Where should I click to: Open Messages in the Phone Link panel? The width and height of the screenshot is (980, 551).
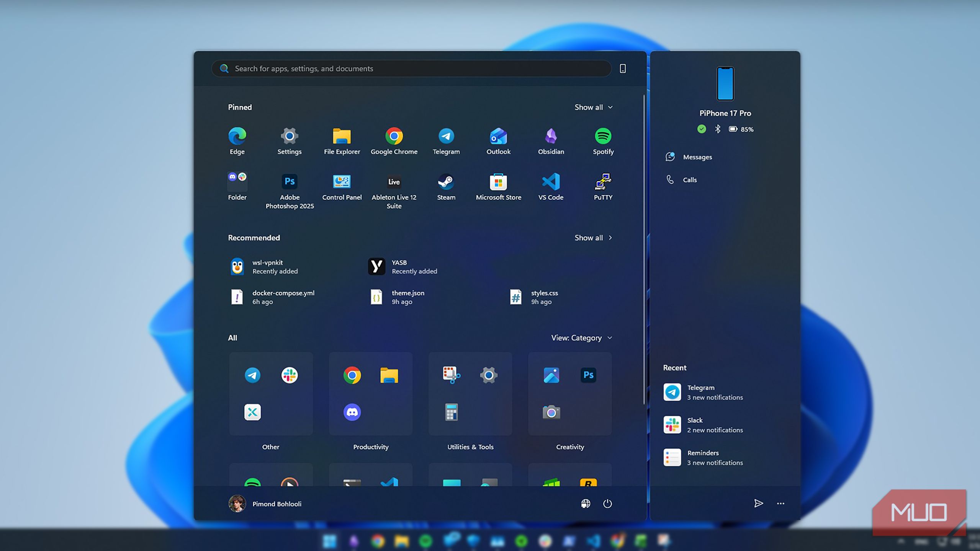coord(697,157)
